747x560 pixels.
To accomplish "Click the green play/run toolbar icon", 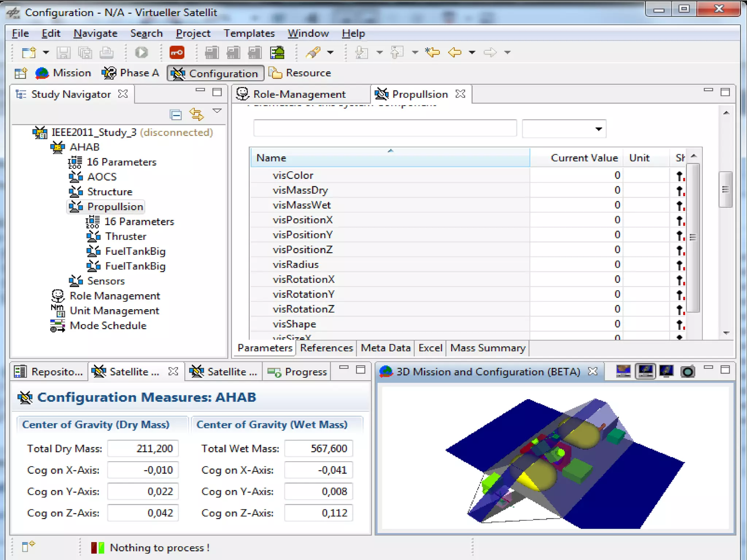I will [141, 52].
